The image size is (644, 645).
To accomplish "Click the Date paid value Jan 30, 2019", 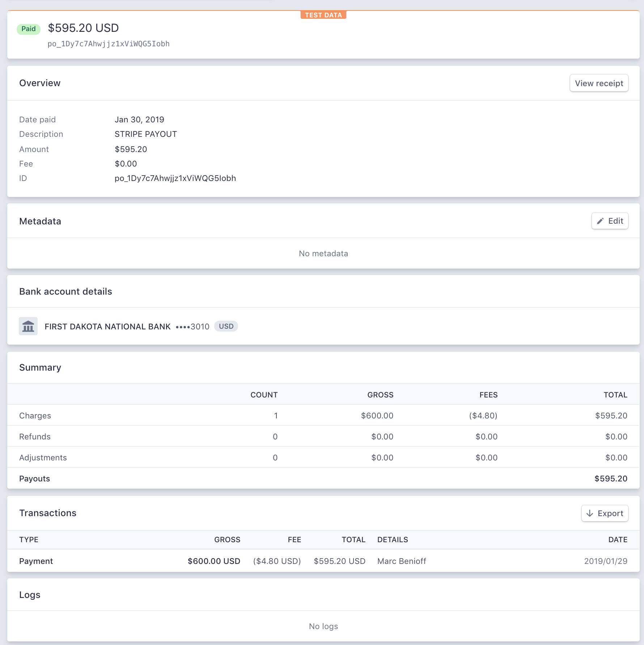I will tap(139, 119).
